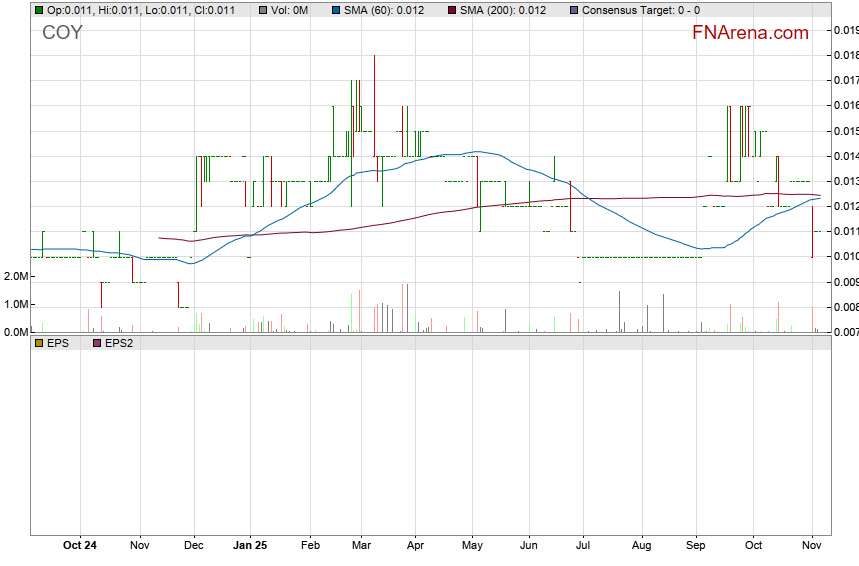Click the 'May' date axis label
This screenshot has height=566, width=859.
click(x=473, y=546)
